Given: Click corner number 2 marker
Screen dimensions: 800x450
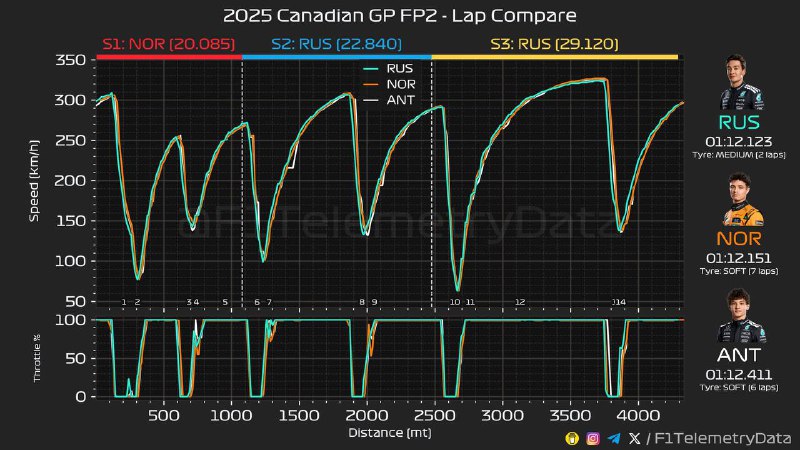Looking at the screenshot, I should (137, 302).
